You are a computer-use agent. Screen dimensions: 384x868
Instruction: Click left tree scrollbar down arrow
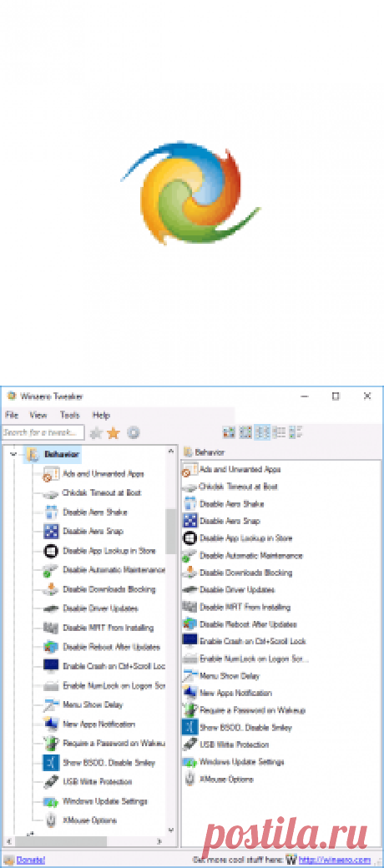coord(171,830)
